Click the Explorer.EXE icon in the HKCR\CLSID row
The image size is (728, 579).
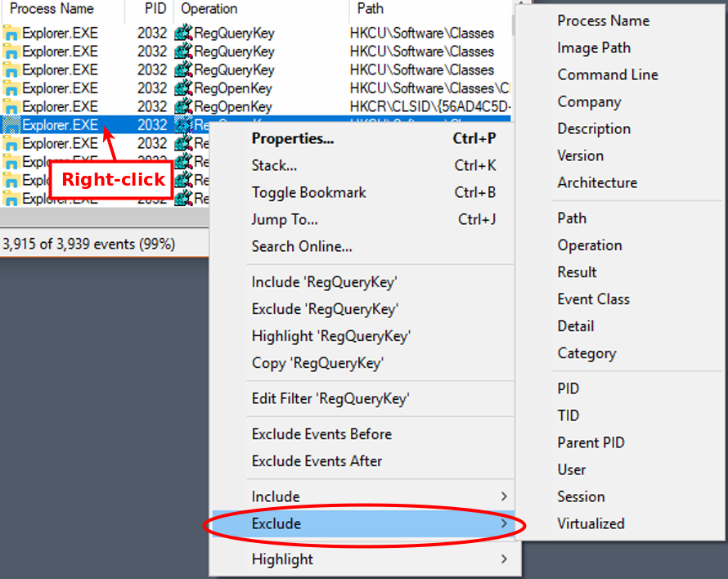pos(11,107)
